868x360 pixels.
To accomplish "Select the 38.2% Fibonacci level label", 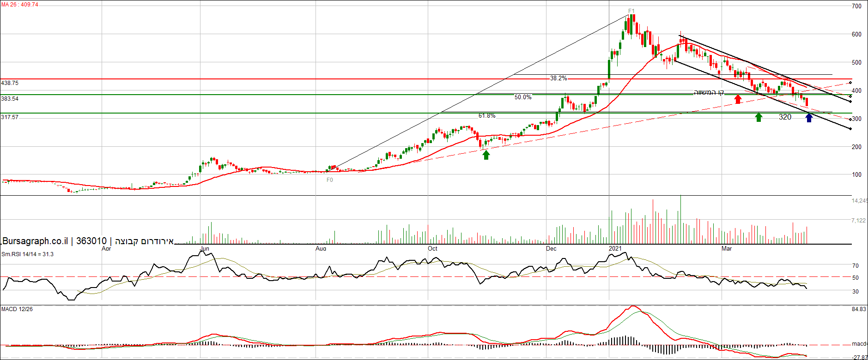I will tap(558, 78).
